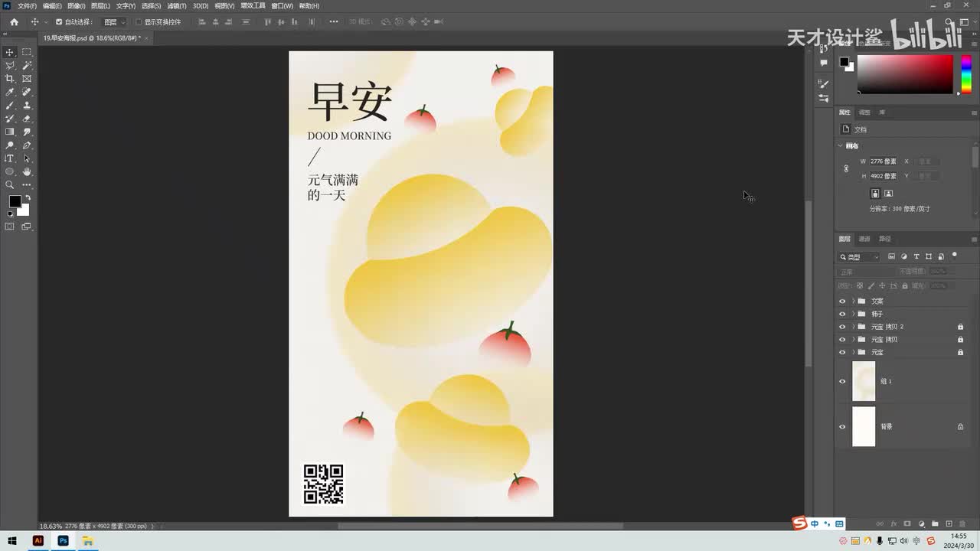The image size is (980, 551).
Task: Expand the 元宝 拷贝 2 group
Action: 853,327
